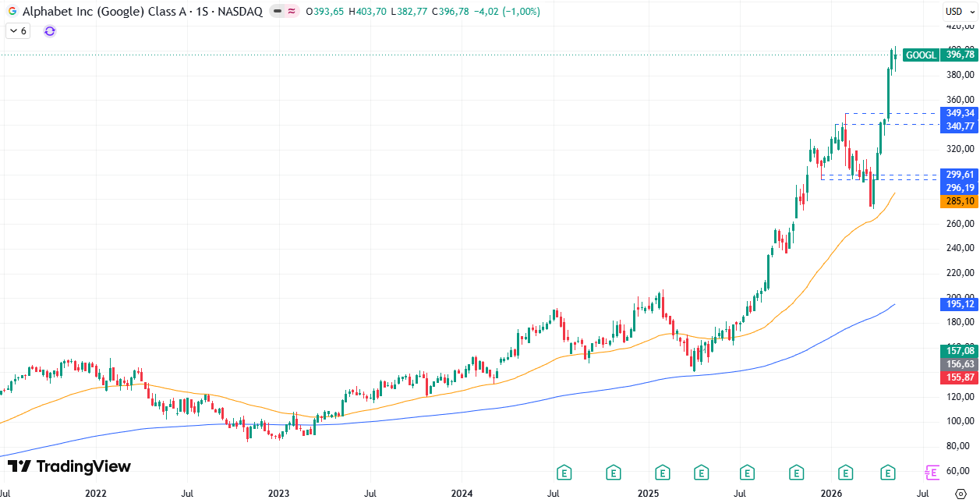The width and height of the screenshot is (980, 503).
Task: Click the pink approximate-equal data status icon
Action: (292, 12)
